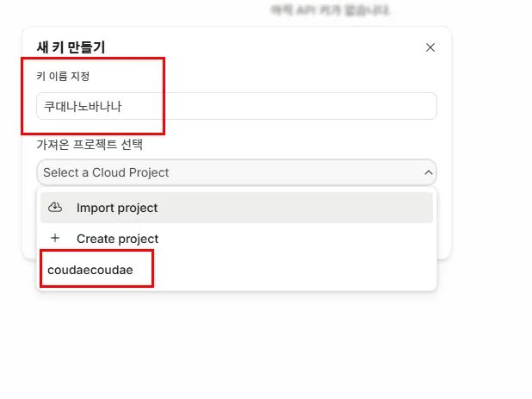Select the coudaecoudae project option
Image resolution: width=532 pixels, height=399 pixels.
click(90, 270)
